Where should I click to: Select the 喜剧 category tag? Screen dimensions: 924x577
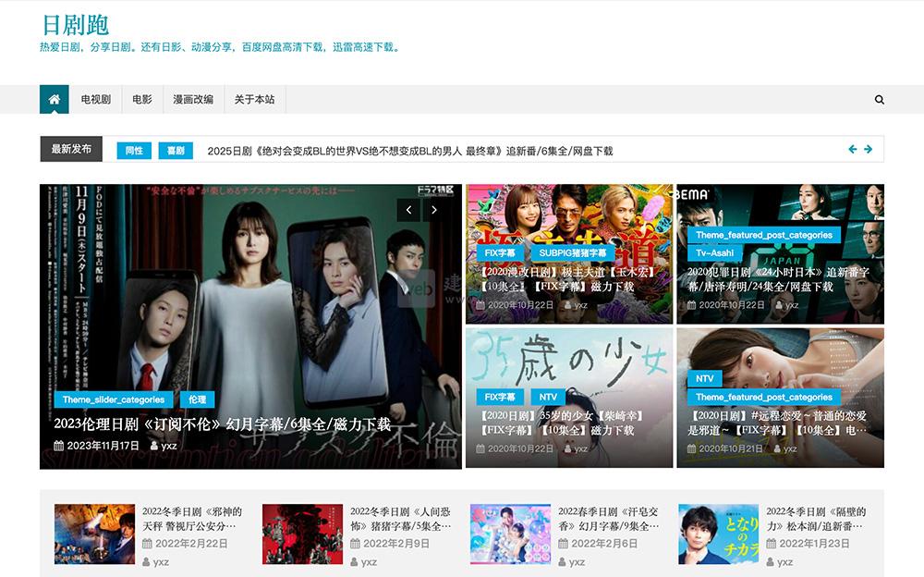pyautogui.click(x=175, y=151)
